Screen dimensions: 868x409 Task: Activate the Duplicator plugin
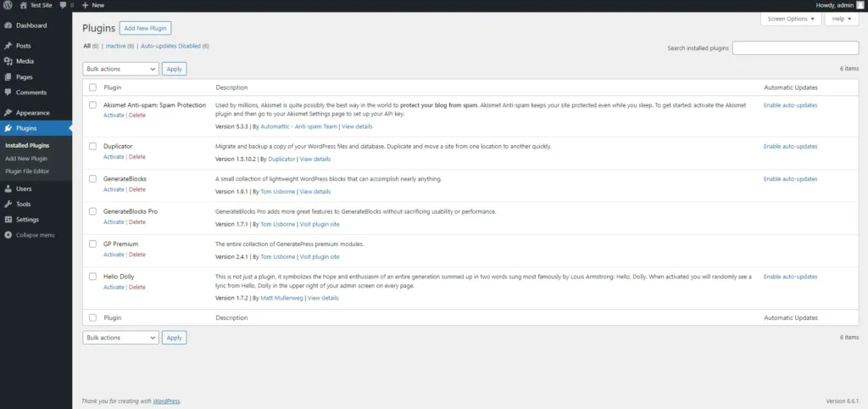tap(114, 157)
